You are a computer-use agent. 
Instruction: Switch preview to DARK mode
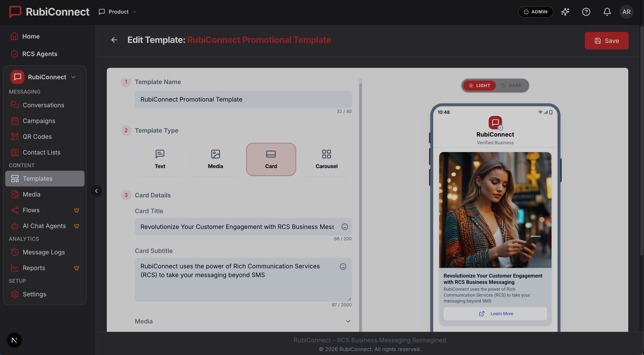[512, 86]
